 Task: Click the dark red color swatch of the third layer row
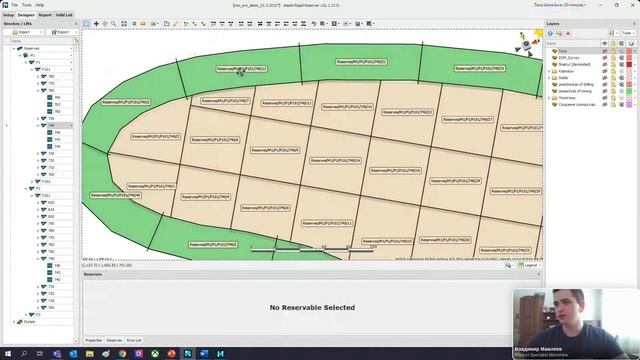coord(629,64)
